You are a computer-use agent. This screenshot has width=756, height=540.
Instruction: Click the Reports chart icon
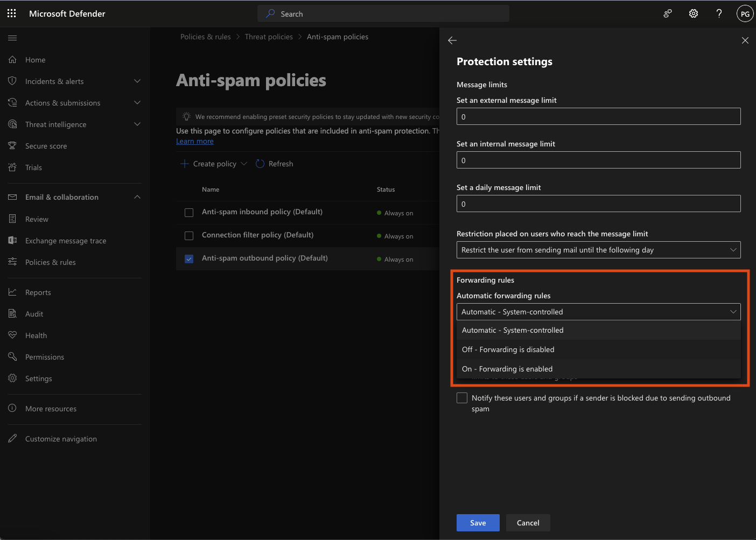[12, 292]
